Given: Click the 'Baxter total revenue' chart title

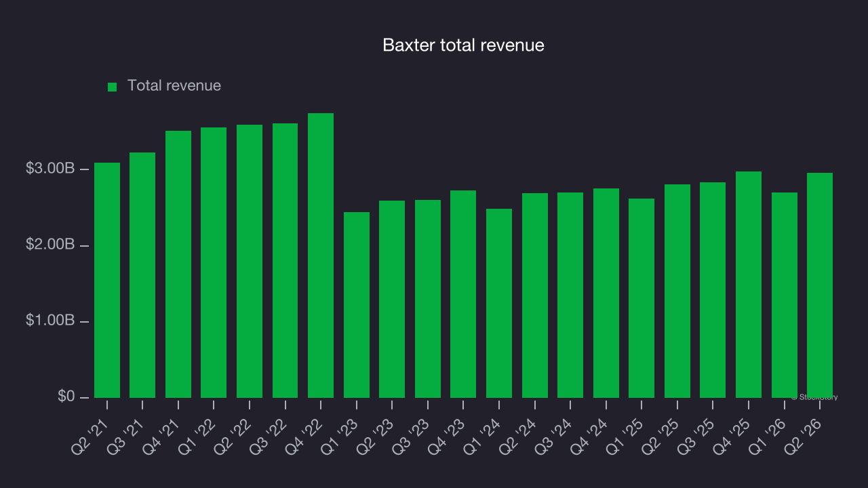Looking at the screenshot, I should click(463, 45).
